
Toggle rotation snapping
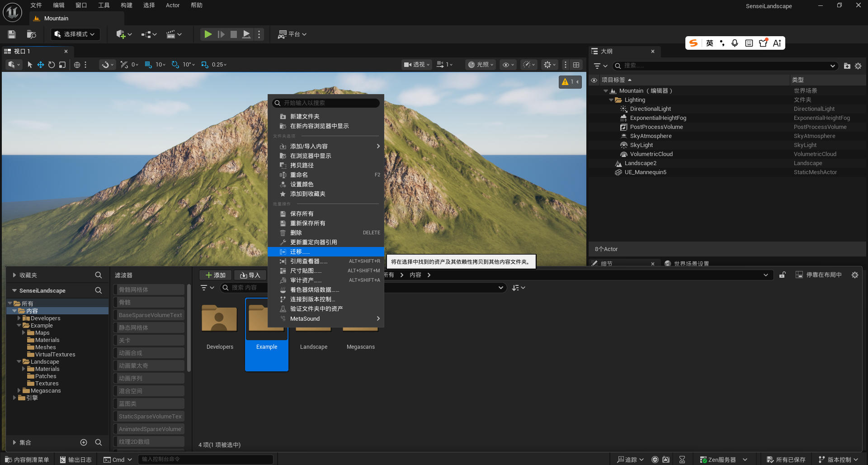point(175,65)
